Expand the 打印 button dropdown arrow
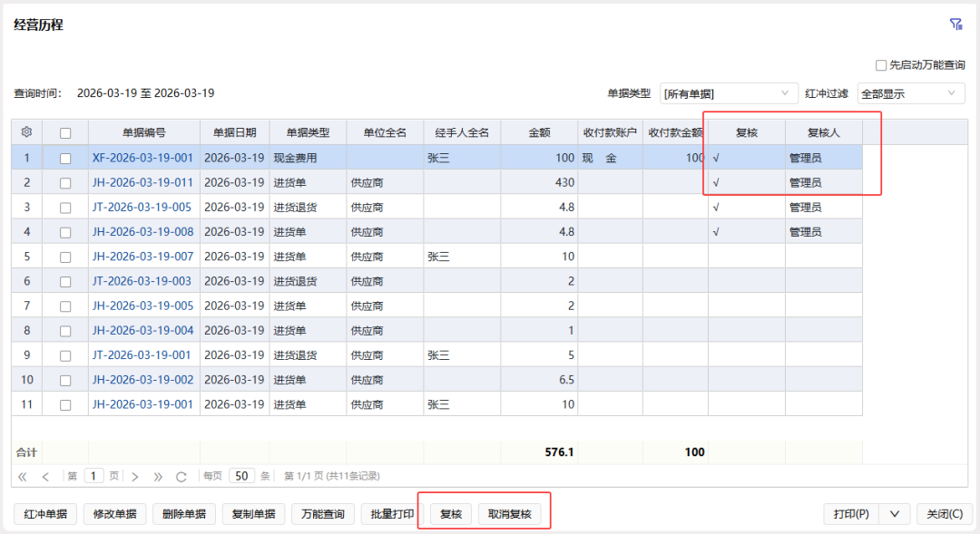This screenshot has width=980, height=534. click(x=896, y=513)
